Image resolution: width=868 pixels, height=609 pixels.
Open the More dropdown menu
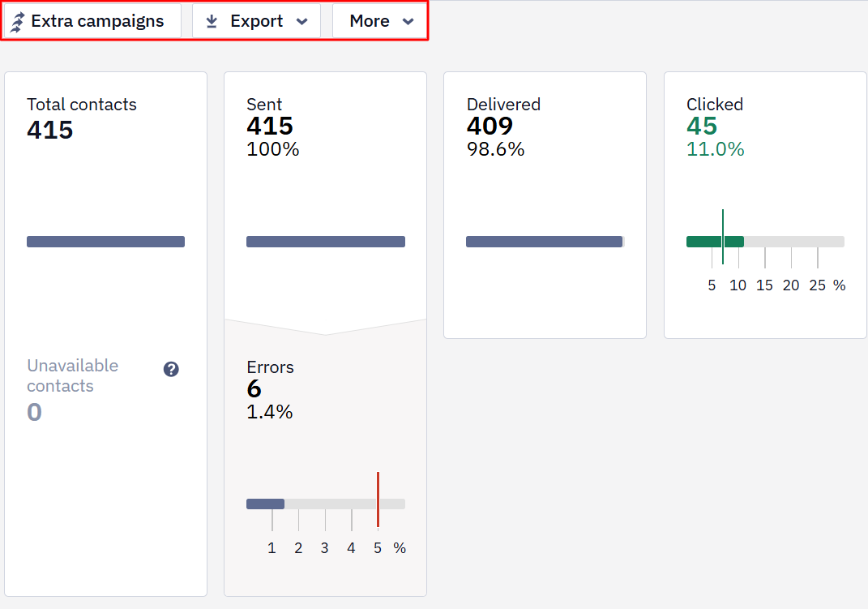tap(380, 21)
